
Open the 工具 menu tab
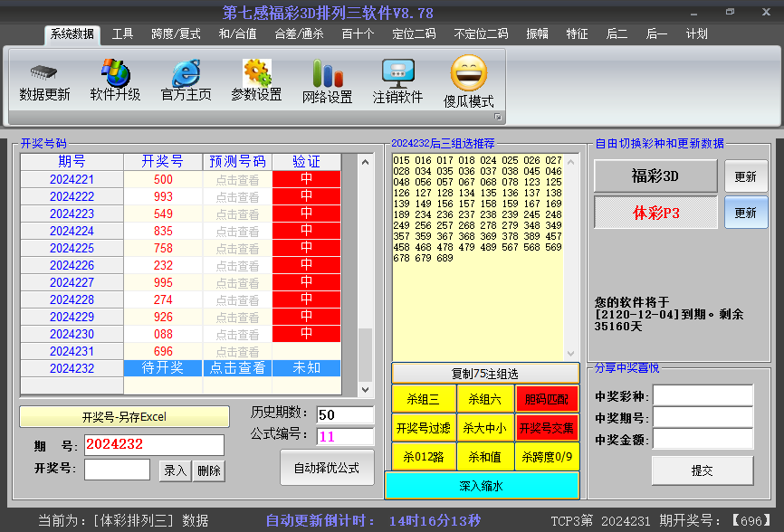pyautogui.click(x=122, y=34)
